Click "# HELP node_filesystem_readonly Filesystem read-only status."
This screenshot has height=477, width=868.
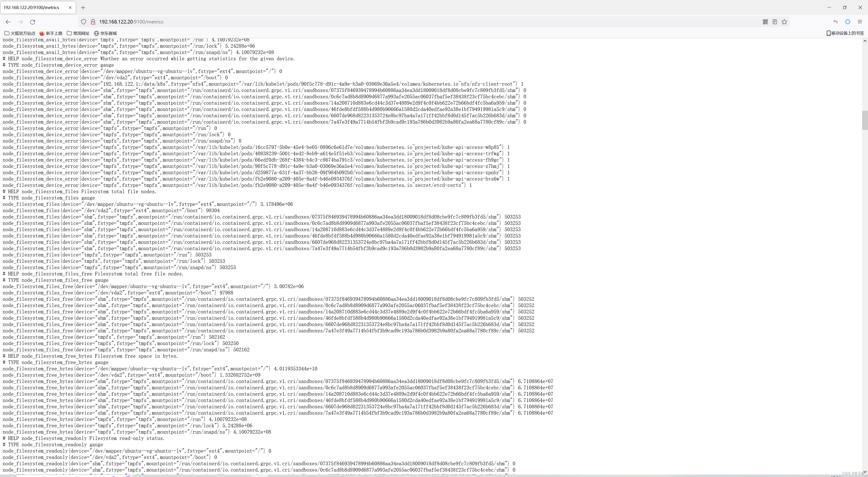click(84, 438)
